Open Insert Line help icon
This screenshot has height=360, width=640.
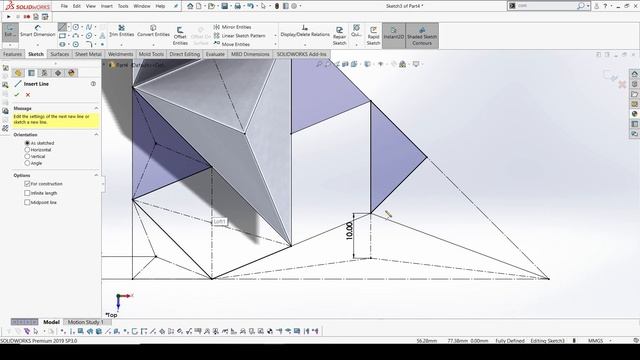coord(93,84)
